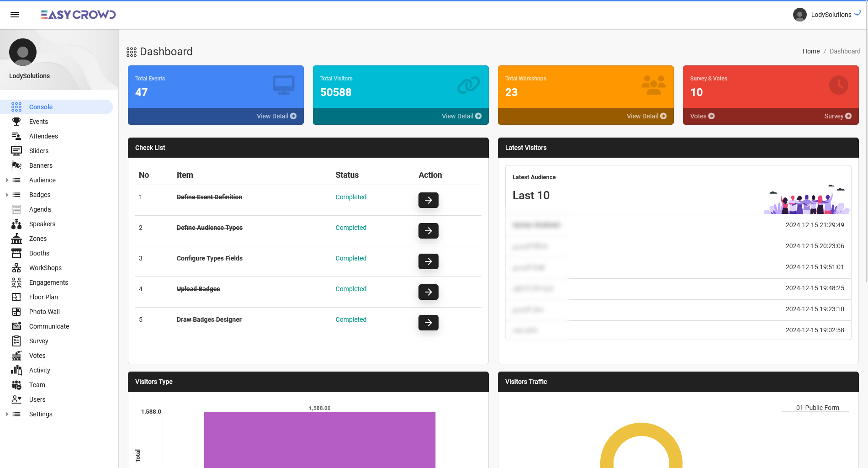Click the purple bar in Visitors Type chart
This screenshot has height=468, width=868.
point(319,439)
